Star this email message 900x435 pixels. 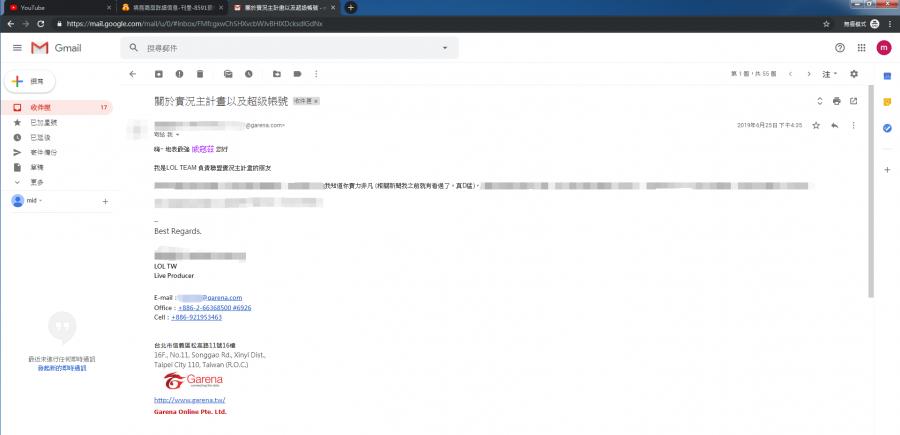click(x=816, y=125)
